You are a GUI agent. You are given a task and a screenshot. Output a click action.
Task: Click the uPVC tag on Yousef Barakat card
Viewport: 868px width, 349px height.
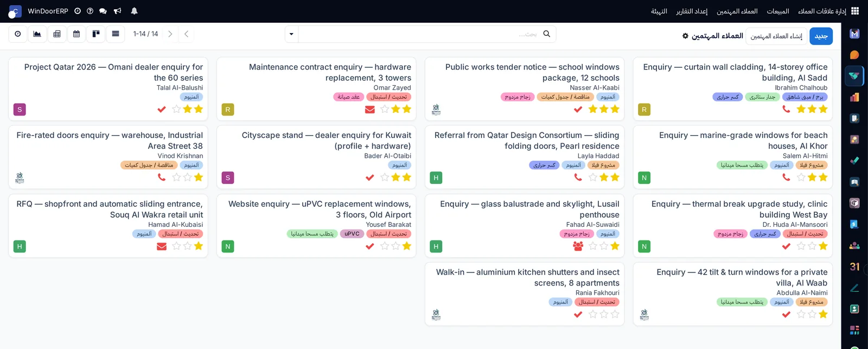[x=352, y=234]
